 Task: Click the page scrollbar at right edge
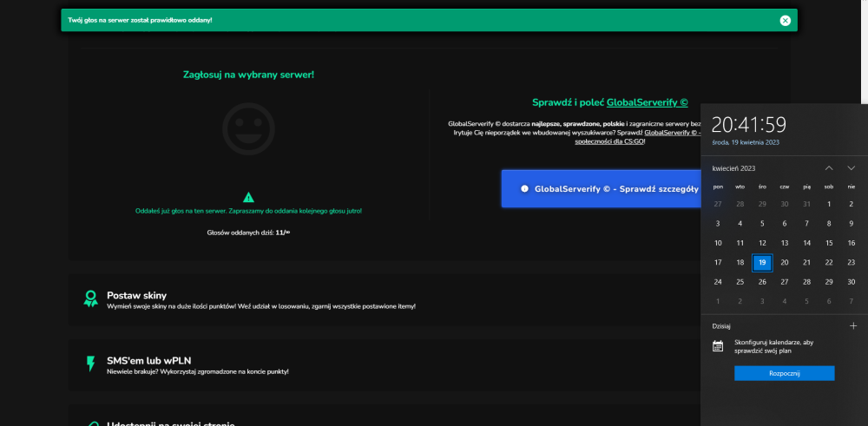[865, 53]
